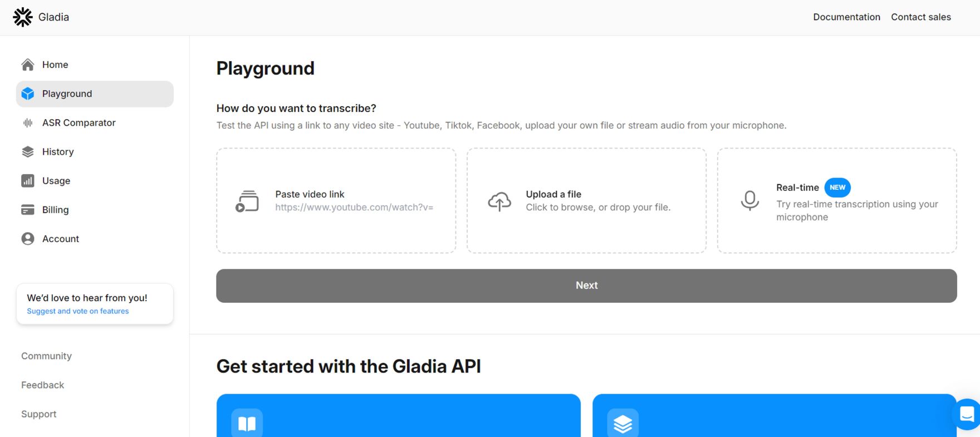Image resolution: width=980 pixels, height=437 pixels.
Task: Click the Gladia logo icon
Action: [x=23, y=17]
